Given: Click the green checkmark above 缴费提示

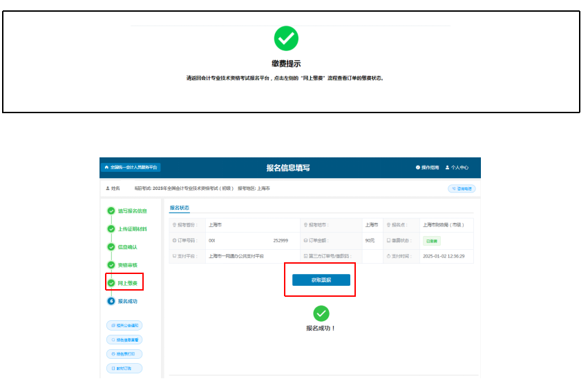Looking at the screenshot, I should point(286,39).
